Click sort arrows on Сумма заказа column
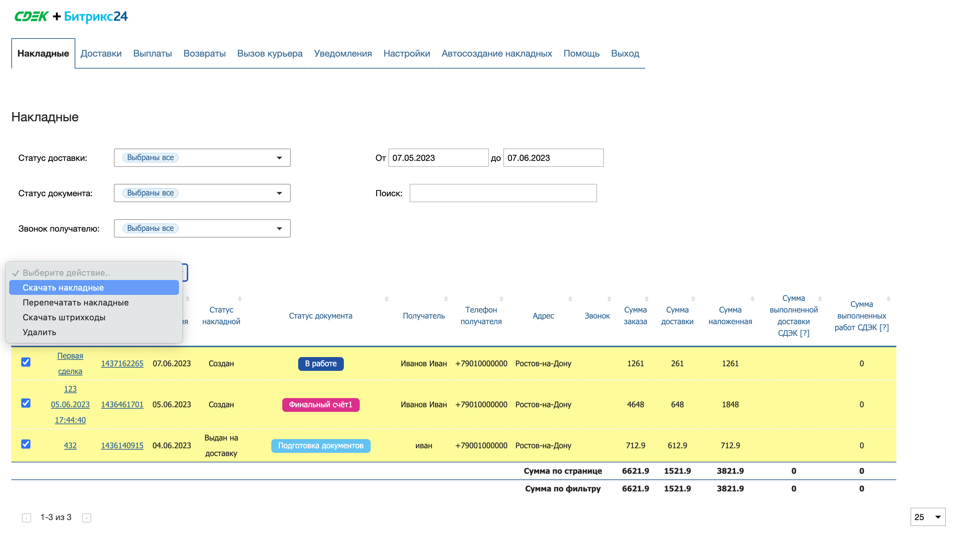The image size is (960, 560). point(647,299)
